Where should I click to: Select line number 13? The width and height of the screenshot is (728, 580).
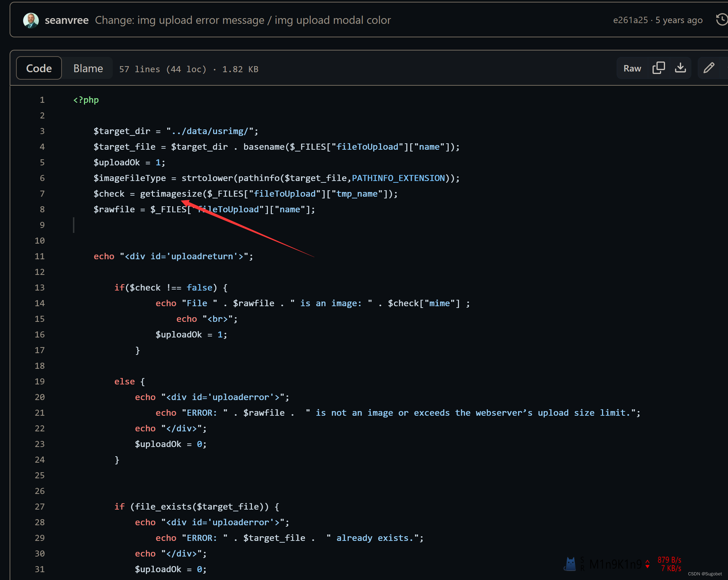tap(39, 288)
